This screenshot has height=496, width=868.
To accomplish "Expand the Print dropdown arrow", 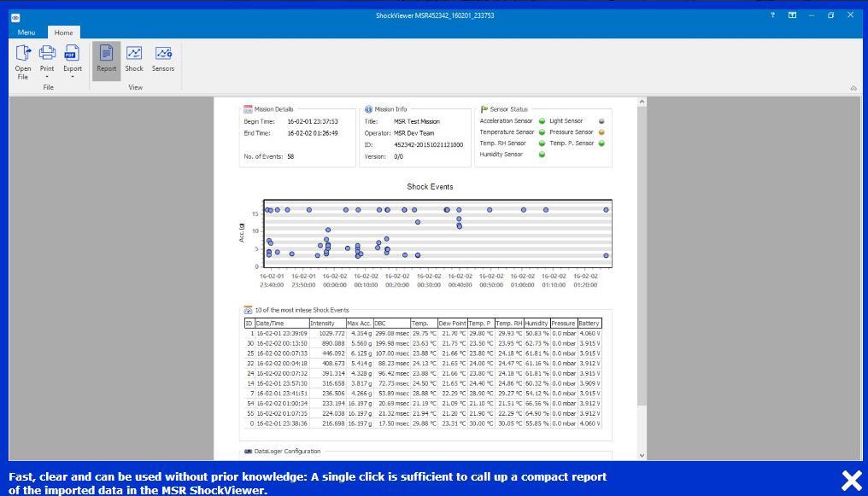I will [x=47, y=77].
